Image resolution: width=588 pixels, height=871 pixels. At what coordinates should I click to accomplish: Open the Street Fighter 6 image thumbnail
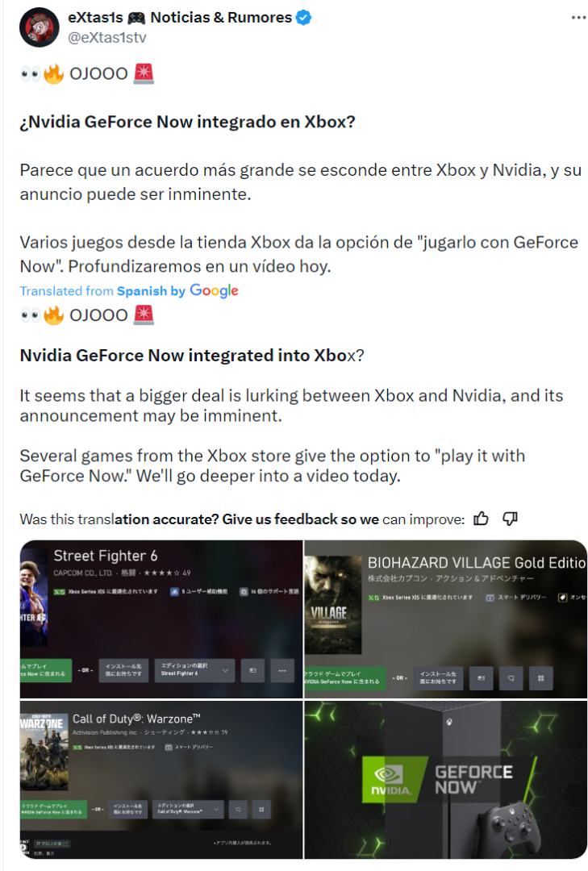click(x=161, y=619)
